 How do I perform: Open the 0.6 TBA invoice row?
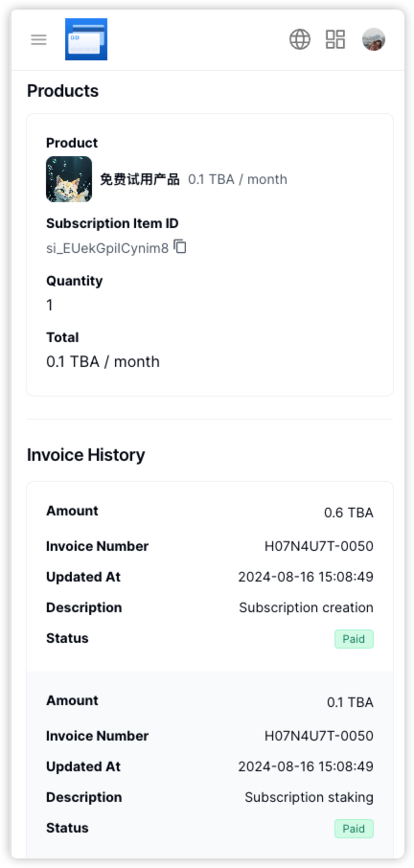tap(210, 576)
